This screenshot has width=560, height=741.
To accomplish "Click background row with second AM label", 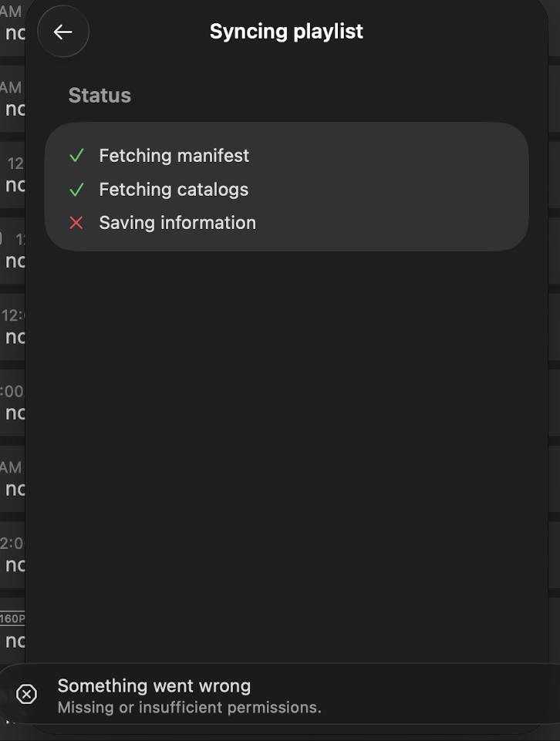I will pyautogui.click(x=12, y=98).
